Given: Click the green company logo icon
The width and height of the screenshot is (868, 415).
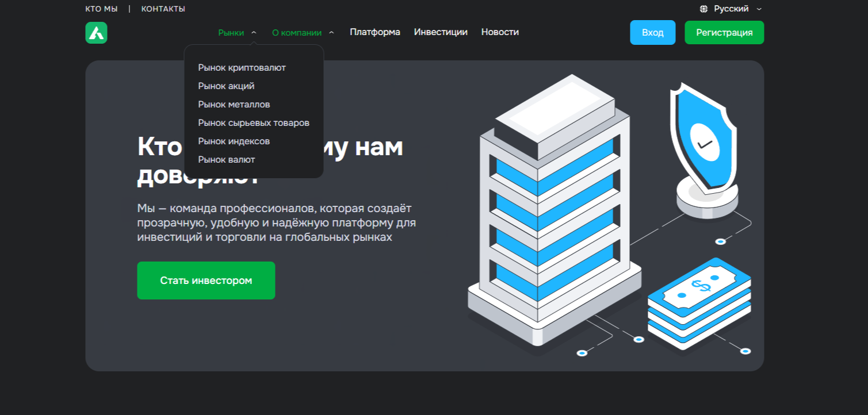Looking at the screenshot, I should tap(96, 33).
